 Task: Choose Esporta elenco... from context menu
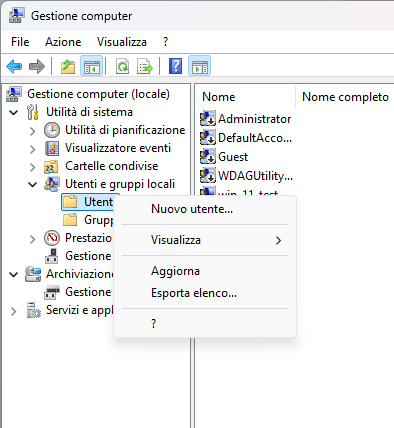pyautogui.click(x=205, y=293)
